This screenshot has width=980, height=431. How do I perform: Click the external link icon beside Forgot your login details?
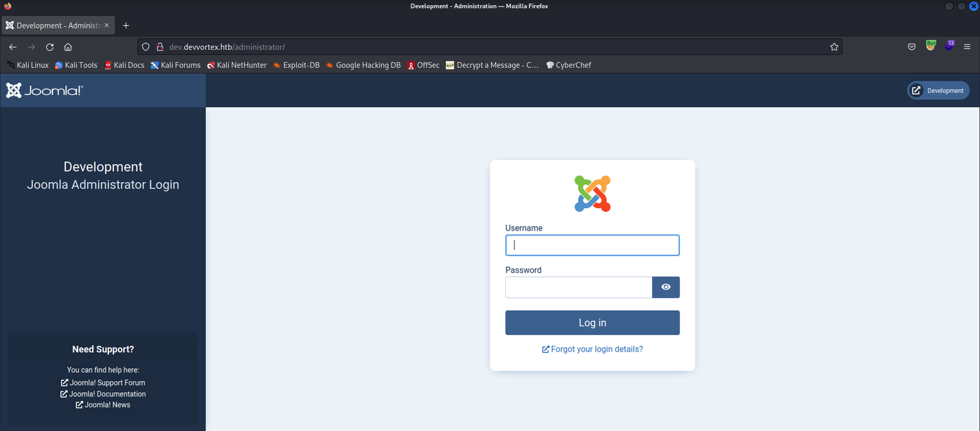[x=546, y=349]
